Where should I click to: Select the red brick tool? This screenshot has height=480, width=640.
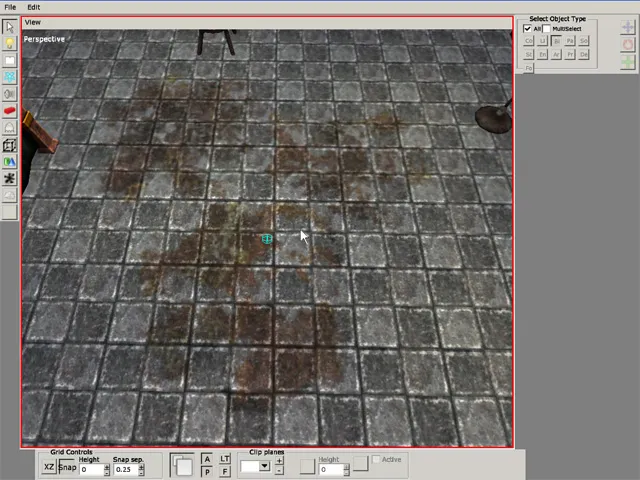pyautogui.click(x=9, y=111)
